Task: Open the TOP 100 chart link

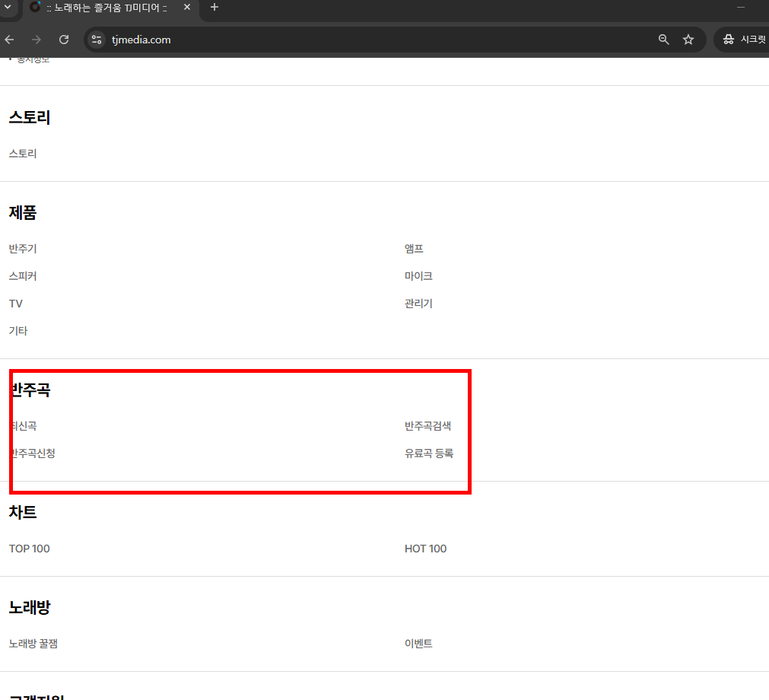Action: pos(29,548)
